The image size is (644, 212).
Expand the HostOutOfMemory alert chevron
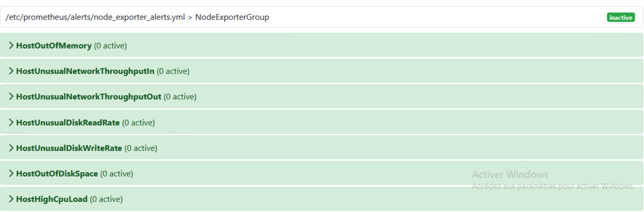[11, 45]
